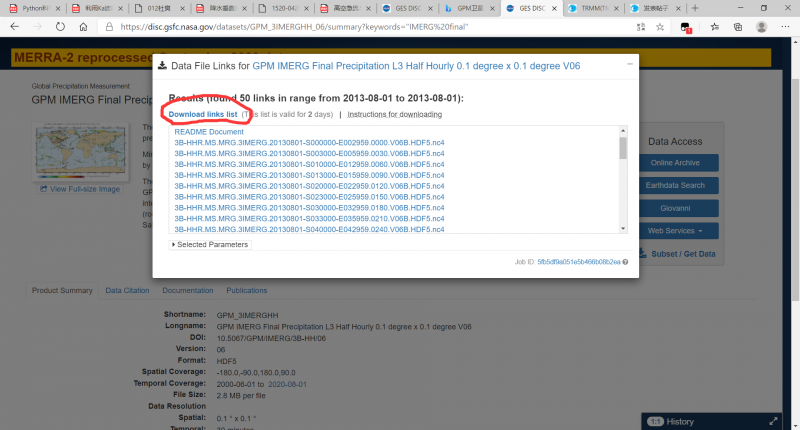The height and width of the screenshot is (430, 800).
Task: Switch to the 012 document tab
Action: point(160,9)
